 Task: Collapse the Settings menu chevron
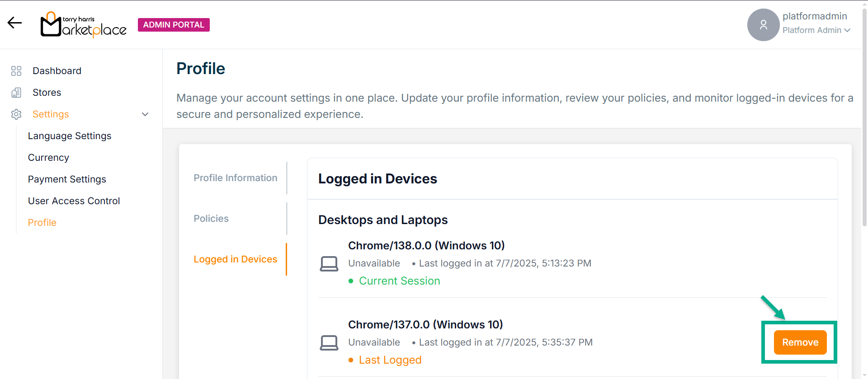point(145,114)
